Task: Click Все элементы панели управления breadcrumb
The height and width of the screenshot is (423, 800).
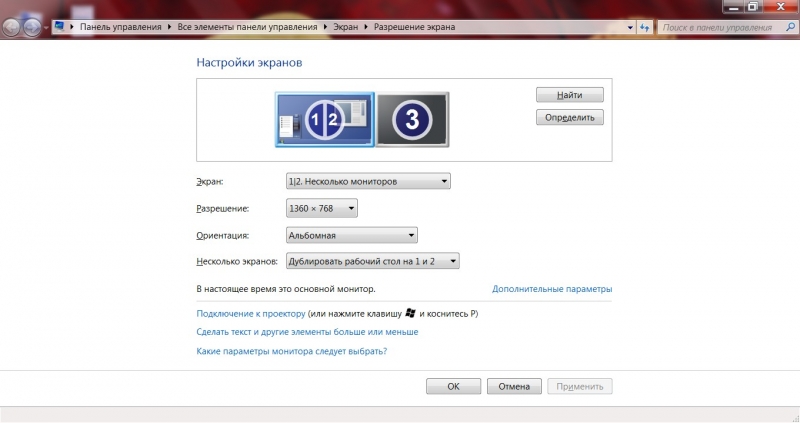Action: pos(250,27)
